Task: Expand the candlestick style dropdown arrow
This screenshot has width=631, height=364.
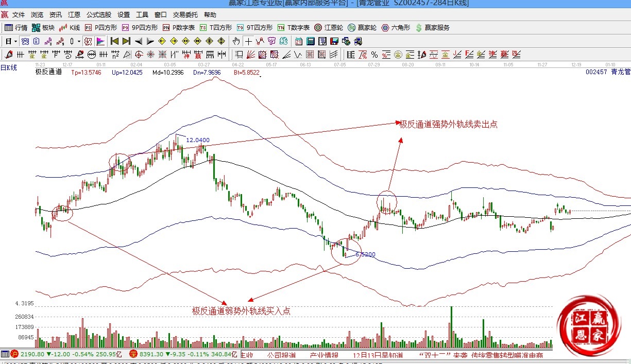Action: [x=79, y=41]
